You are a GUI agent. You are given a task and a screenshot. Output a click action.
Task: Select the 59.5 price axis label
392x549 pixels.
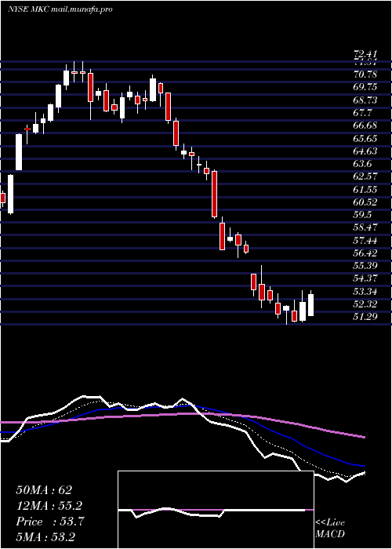[x=363, y=215]
